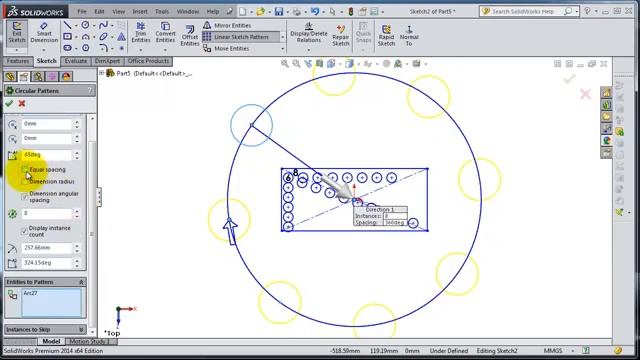640x360 pixels.
Task: Click the Open file icon
Action: point(260,11)
